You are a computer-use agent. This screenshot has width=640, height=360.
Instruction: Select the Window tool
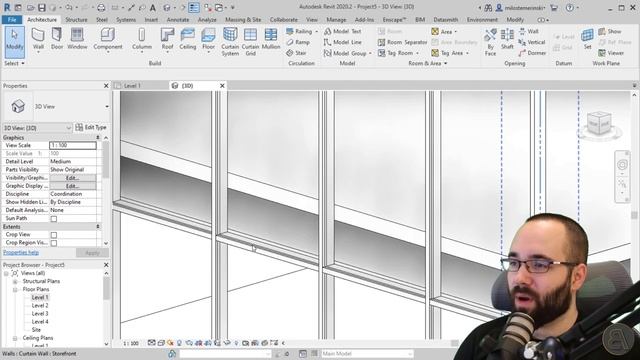(77, 40)
